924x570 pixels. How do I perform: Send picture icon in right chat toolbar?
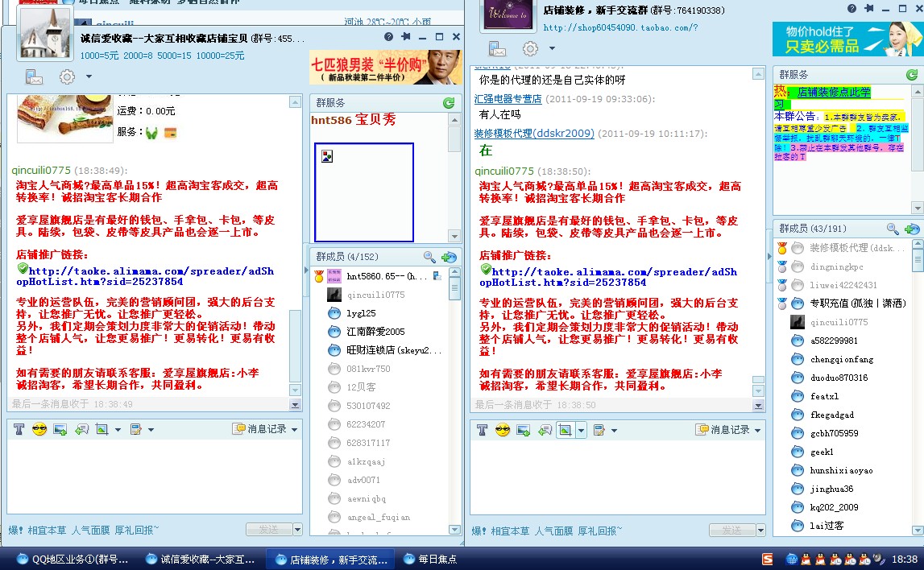click(x=524, y=430)
